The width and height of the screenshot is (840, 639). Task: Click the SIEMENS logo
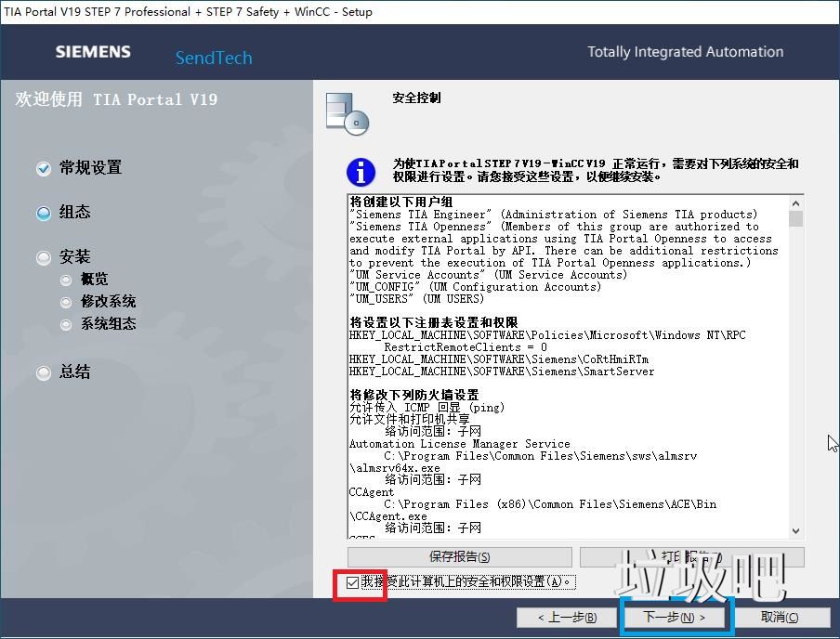(x=93, y=52)
